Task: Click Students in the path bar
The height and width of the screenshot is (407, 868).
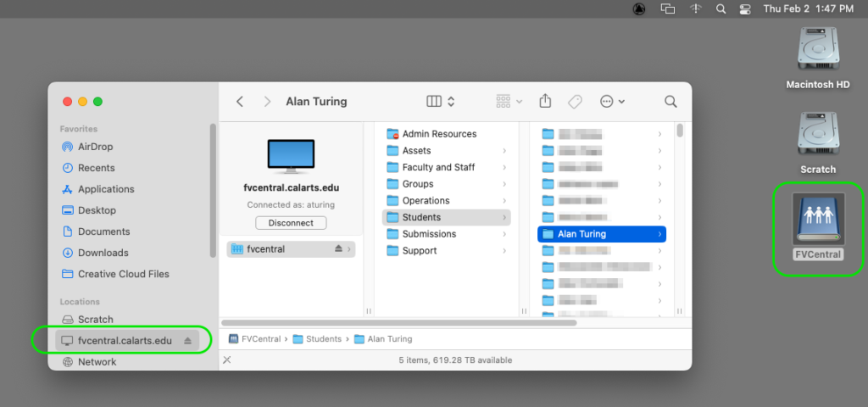Action: pyautogui.click(x=317, y=339)
